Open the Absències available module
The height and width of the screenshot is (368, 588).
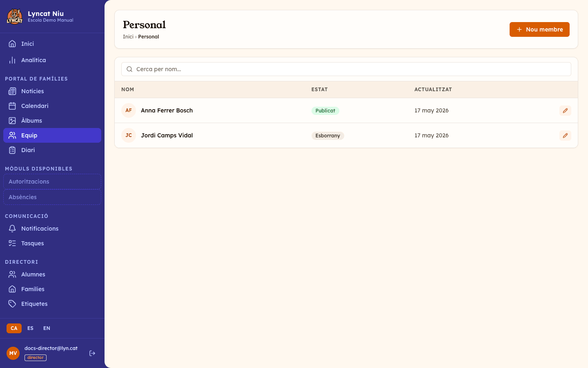click(52, 197)
